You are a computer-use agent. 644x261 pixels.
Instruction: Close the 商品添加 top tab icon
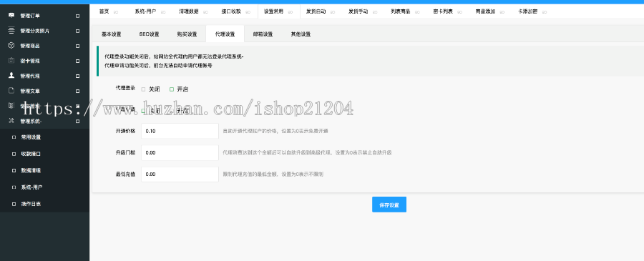pyautogui.click(x=503, y=12)
